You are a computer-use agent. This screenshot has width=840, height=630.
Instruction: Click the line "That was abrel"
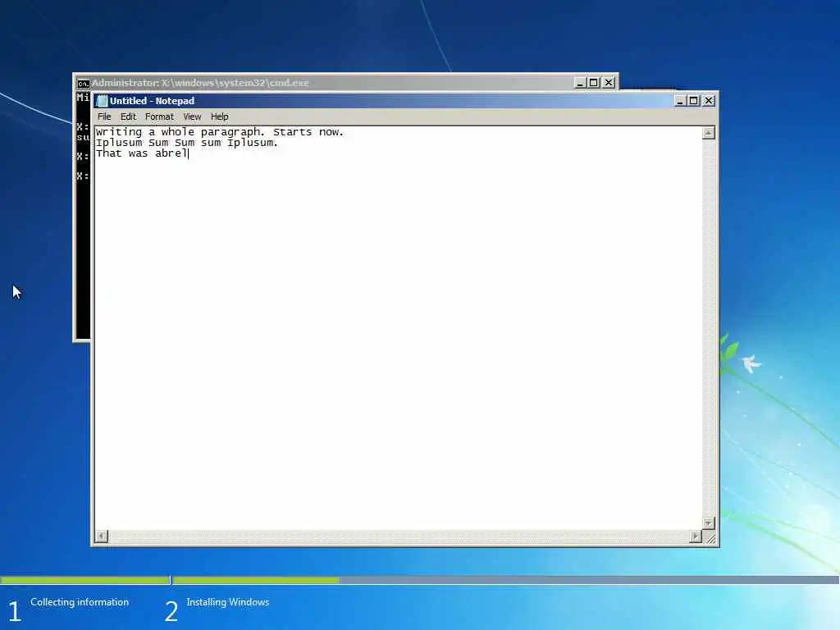[142, 153]
